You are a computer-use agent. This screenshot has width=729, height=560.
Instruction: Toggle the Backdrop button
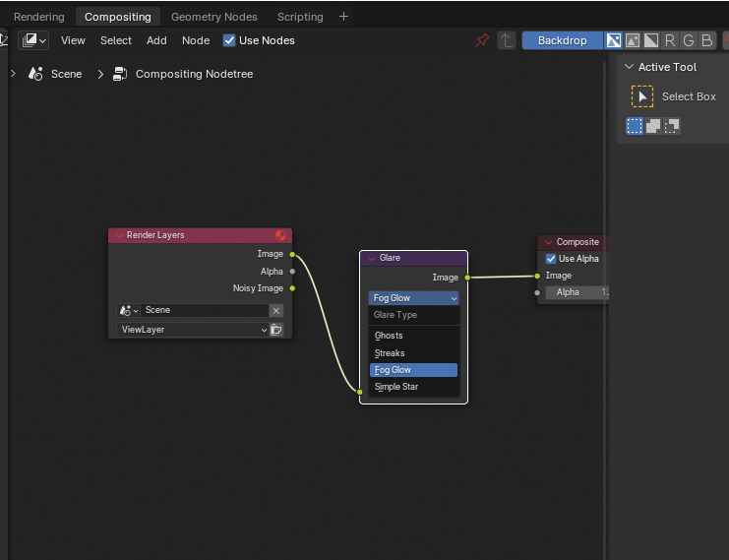click(562, 40)
